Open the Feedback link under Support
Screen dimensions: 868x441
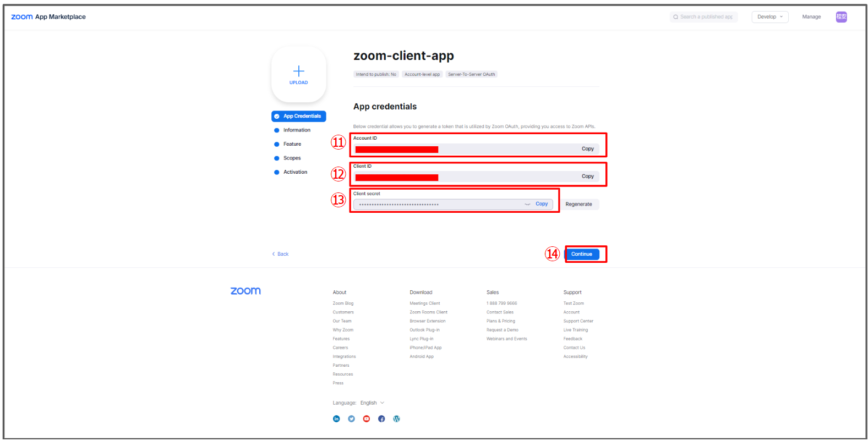(572, 339)
